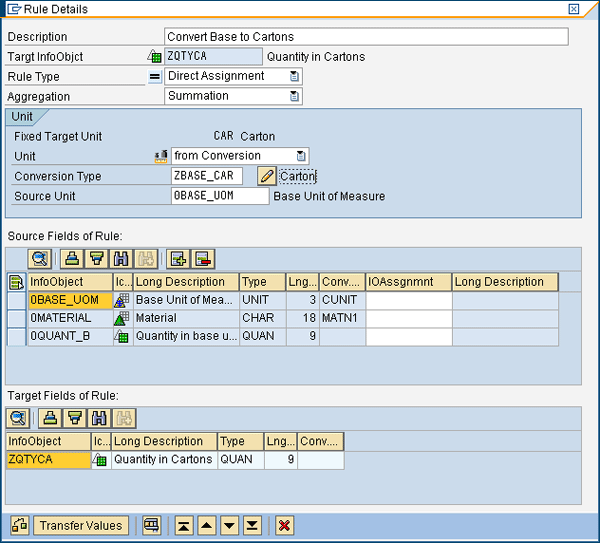This screenshot has width=600, height=543.
Task: Click the Transfer Values button
Action: click(x=81, y=525)
